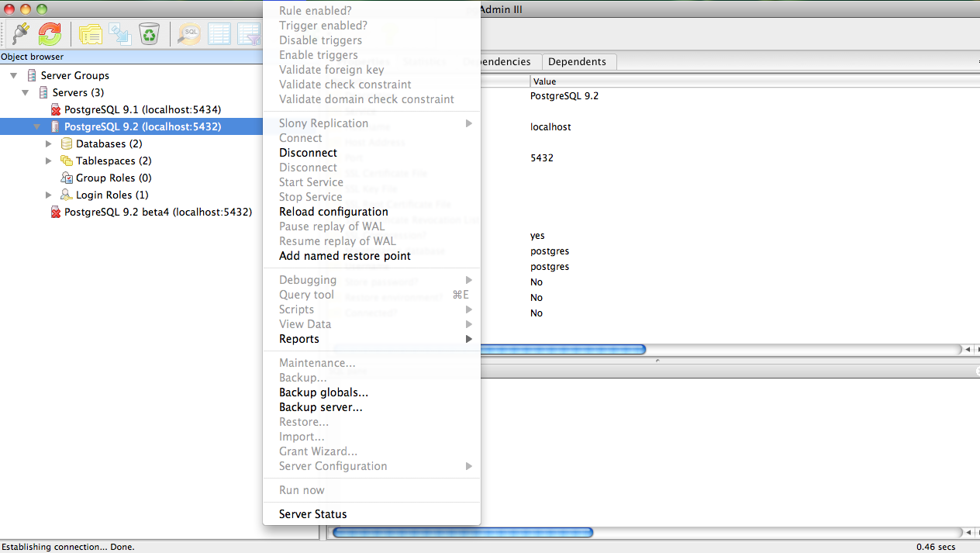Collapse the Server Groups tree node
The width and height of the screenshot is (980, 553).
tap(14, 75)
